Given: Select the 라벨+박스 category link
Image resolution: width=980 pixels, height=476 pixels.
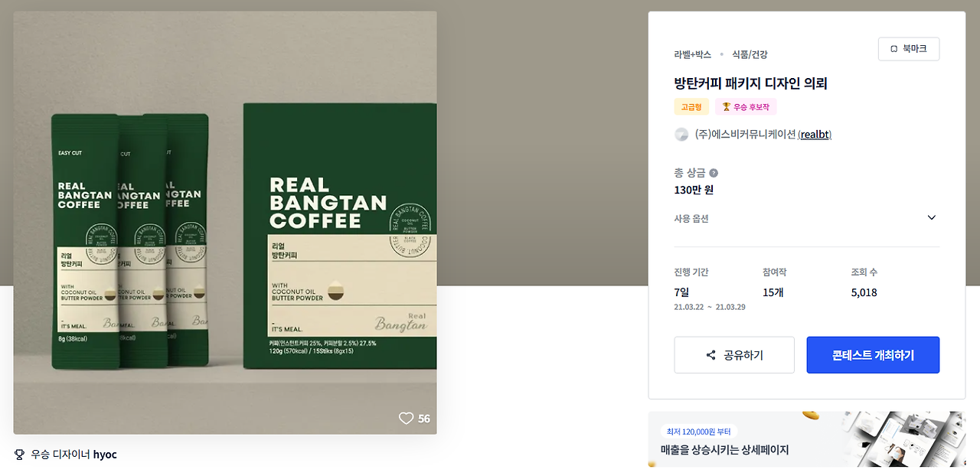Looking at the screenshot, I should [693, 54].
